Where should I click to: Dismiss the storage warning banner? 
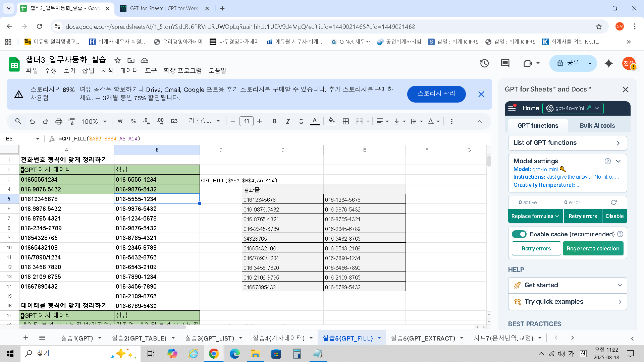tap(481, 94)
